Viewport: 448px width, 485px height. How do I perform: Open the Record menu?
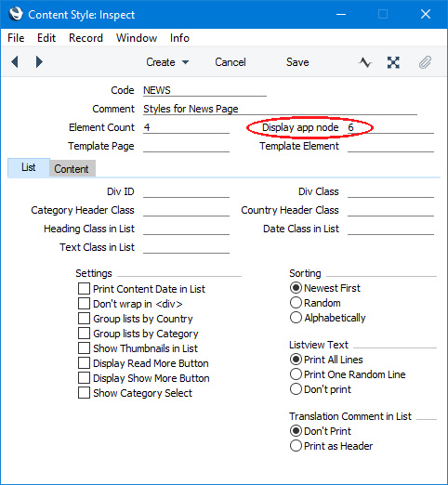[x=86, y=38]
